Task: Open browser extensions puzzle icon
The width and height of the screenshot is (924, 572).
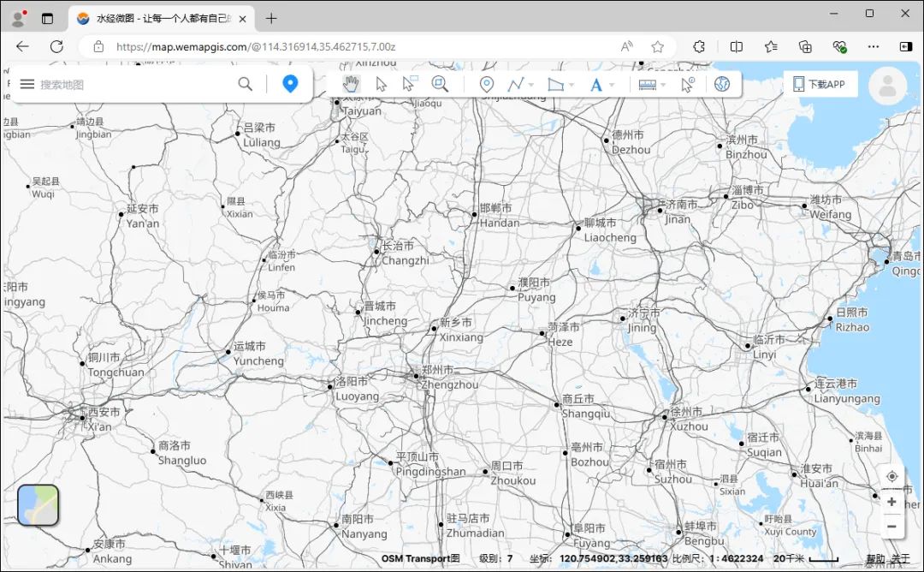Action: point(699,46)
